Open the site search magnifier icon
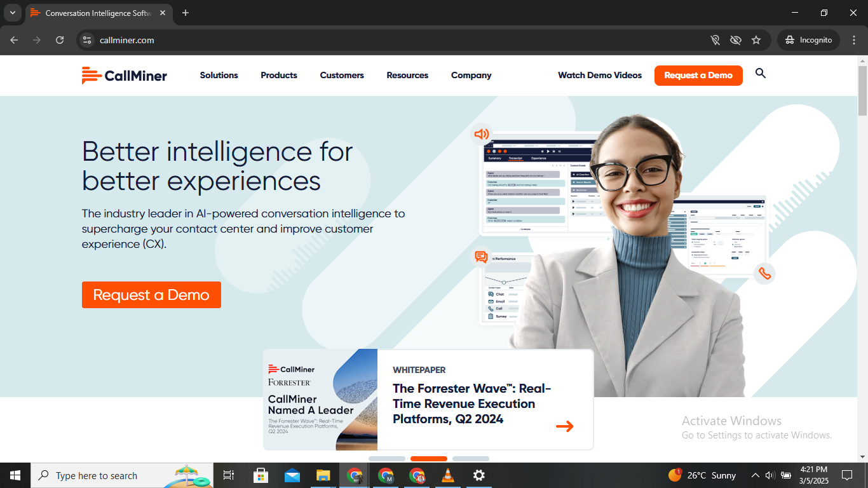 point(761,74)
